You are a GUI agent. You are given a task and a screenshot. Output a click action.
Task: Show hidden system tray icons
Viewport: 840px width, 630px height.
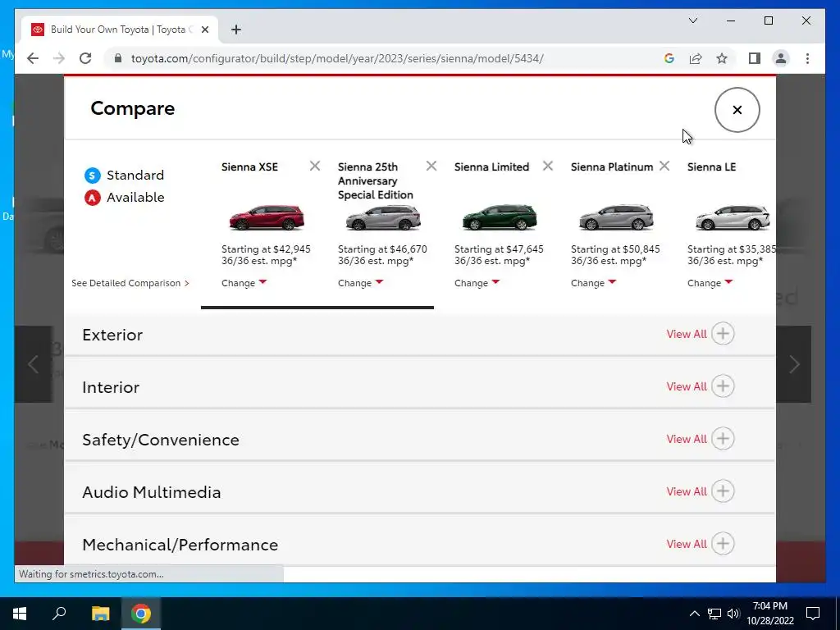(694, 614)
